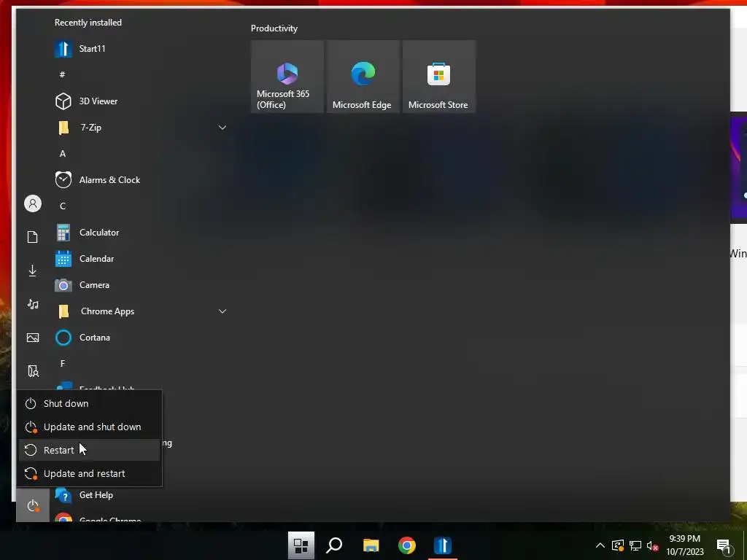This screenshot has height=560, width=747.
Task: Open the Microsoft 365 (Office) tile
Action: pyautogui.click(x=287, y=77)
